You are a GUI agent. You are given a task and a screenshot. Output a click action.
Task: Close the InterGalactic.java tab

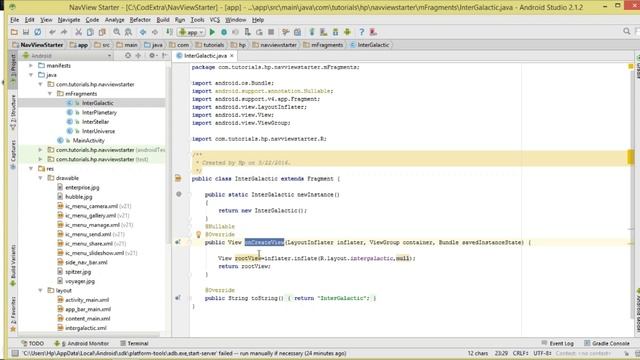[232, 56]
